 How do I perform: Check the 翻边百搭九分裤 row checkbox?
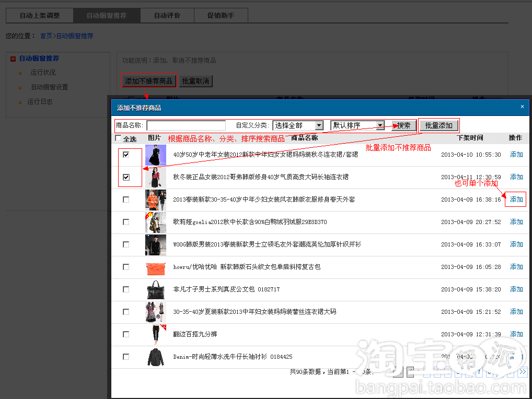pos(126,334)
